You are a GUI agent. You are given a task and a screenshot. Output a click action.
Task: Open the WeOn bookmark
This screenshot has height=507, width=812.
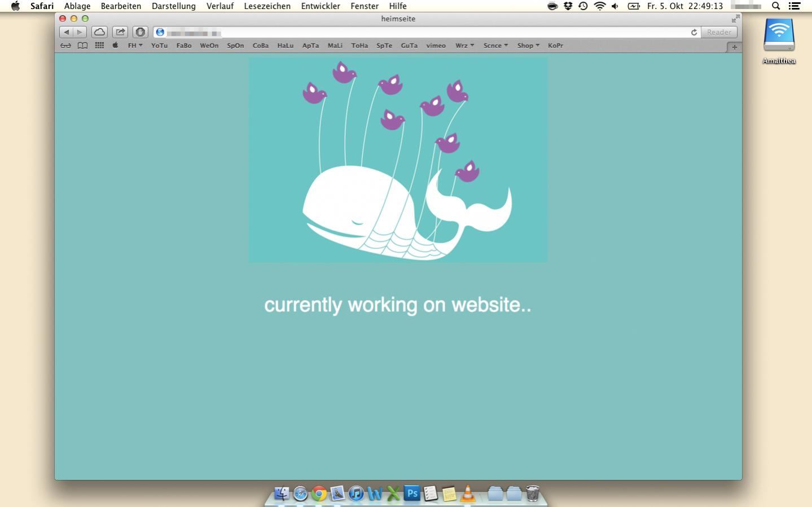pyautogui.click(x=209, y=46)
